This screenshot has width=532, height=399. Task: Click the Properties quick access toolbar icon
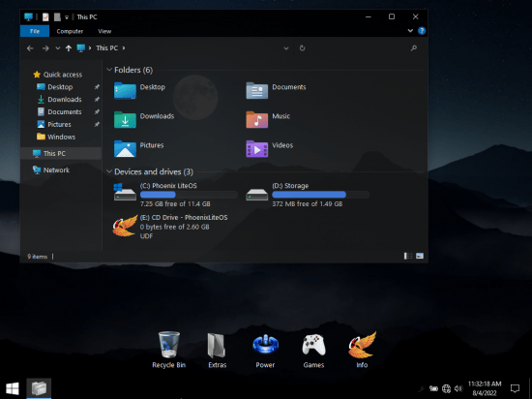click(45, 17)
